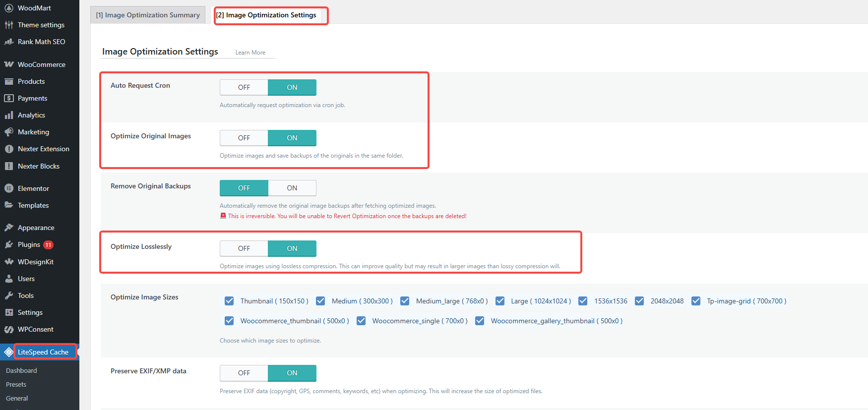Screen dimensions: 868x410
Task: Click the Rank Math SEO icon
Action: (9, 42)
